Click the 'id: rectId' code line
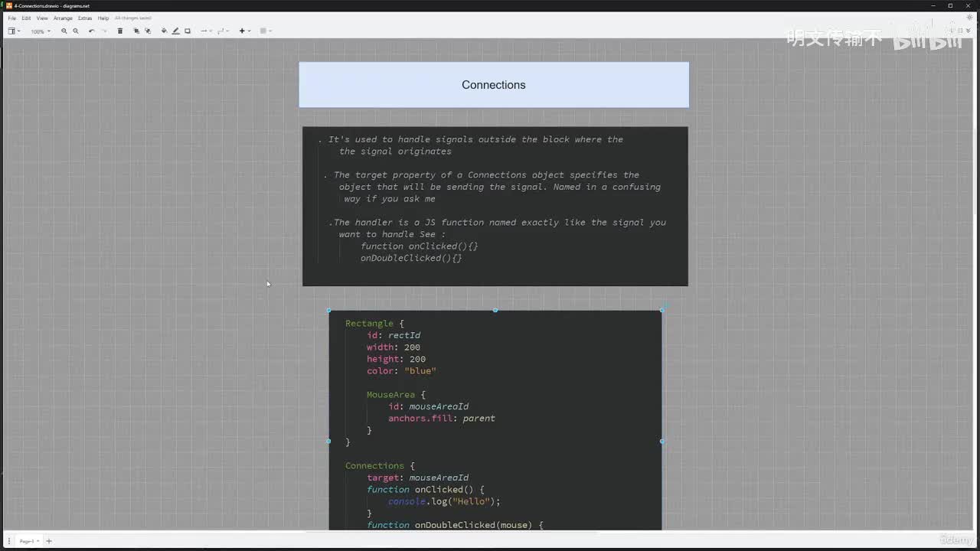Viewport: 980px width, 551px height. point(394,335)
